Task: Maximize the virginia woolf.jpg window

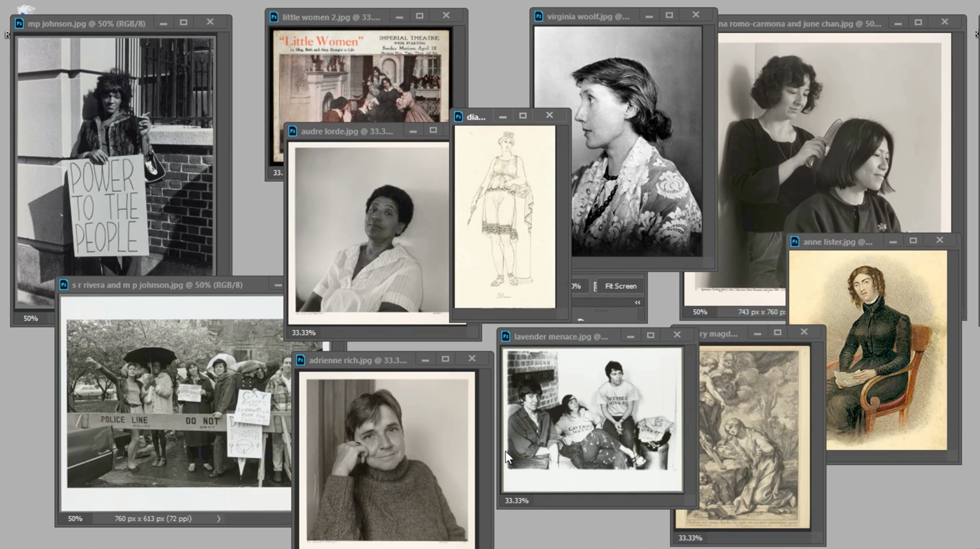Action: coord(669,15)
